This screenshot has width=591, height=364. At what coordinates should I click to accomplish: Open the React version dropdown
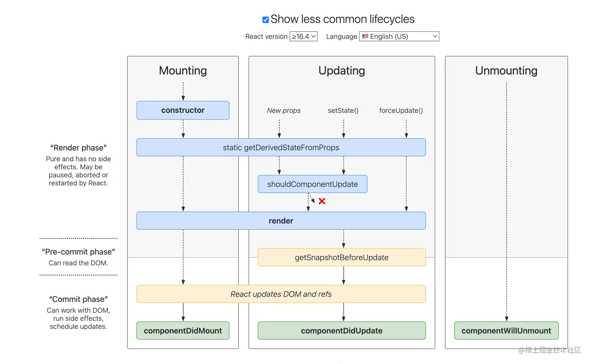[303, 36]
